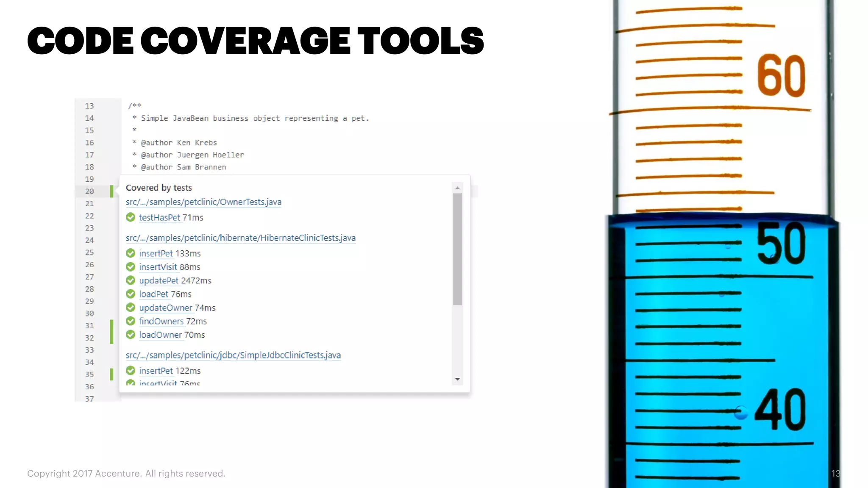Click line number 33 in the gutter
Screen dimensions: 868x488
pos(89,350)
